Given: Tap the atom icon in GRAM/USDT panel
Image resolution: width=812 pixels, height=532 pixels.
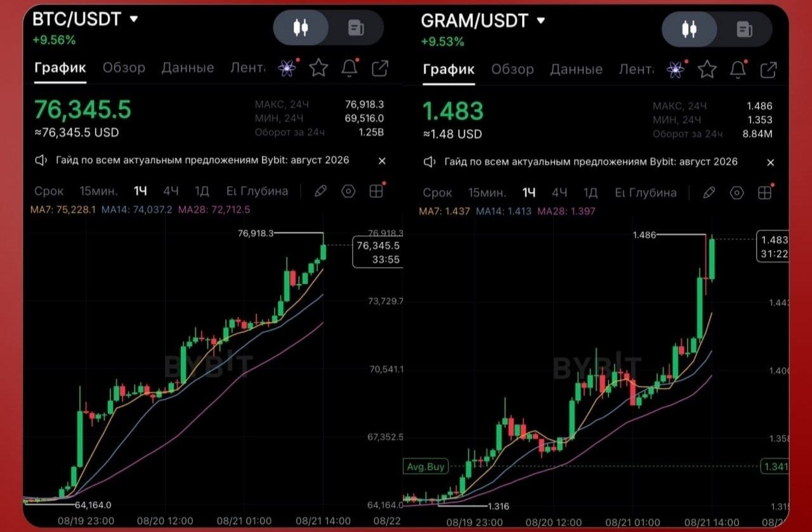Looking at the screenshot, I should (x=676, y=69).
